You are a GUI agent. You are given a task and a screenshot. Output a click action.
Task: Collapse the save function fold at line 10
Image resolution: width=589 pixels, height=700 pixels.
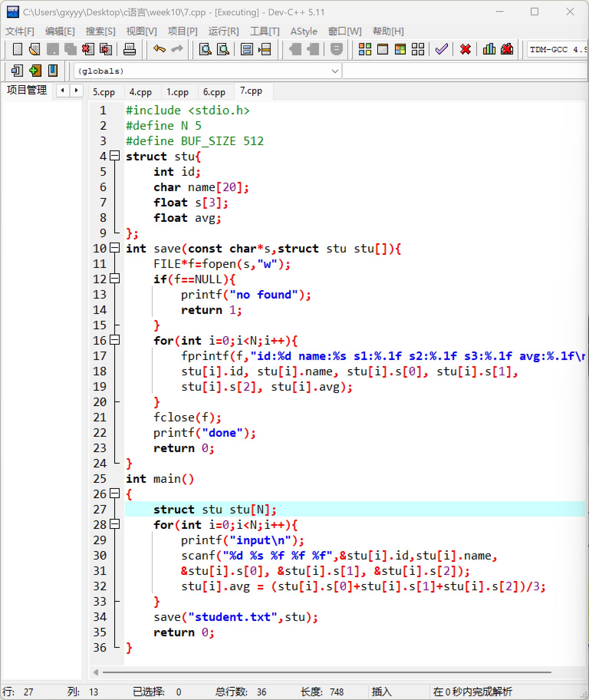point(115,248)
